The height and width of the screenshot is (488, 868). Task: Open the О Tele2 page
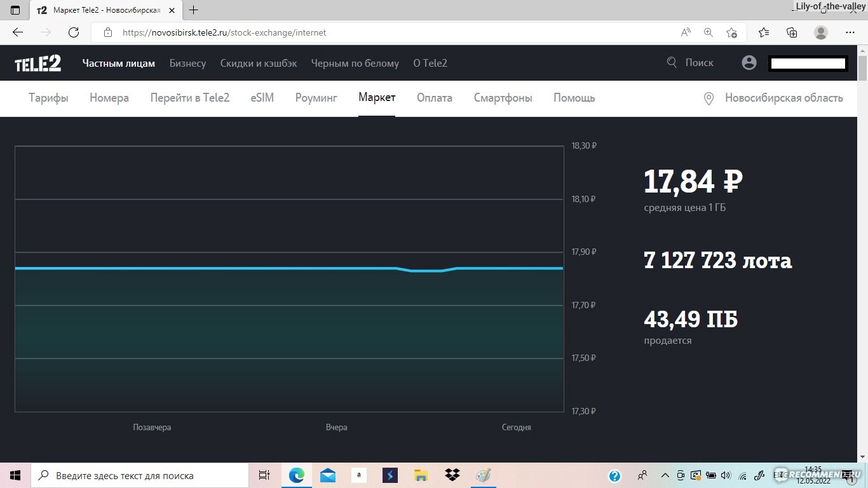[430, 63]
